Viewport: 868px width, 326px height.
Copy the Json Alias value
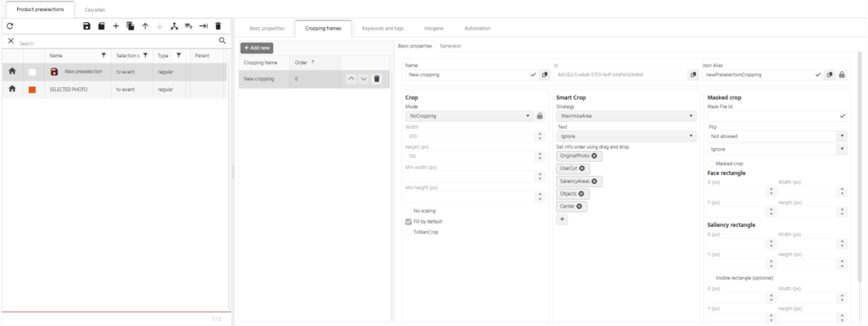829,75
